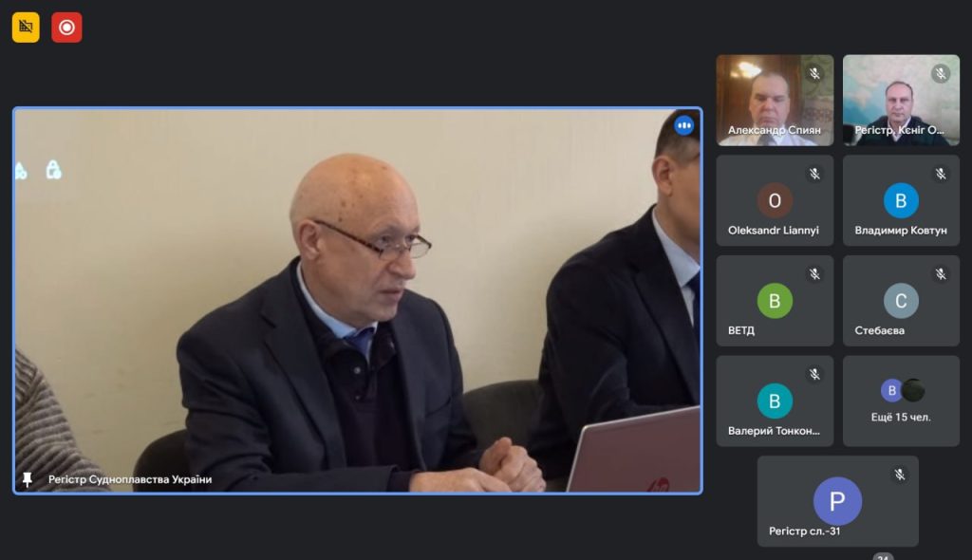Click the O avatar of Oleksandr Liannyi
This screenshot has width=972, height=560.
[x=775, y=200]
